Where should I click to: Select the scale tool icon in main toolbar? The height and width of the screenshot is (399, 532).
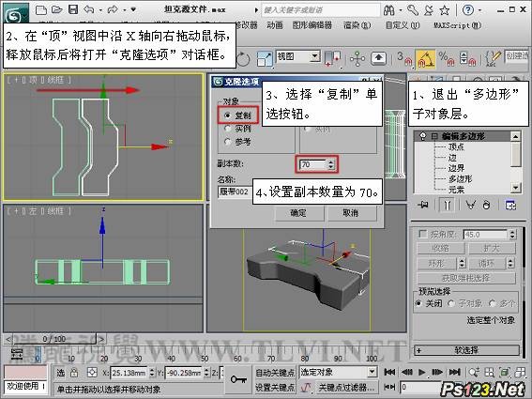[x=265, y=58]
